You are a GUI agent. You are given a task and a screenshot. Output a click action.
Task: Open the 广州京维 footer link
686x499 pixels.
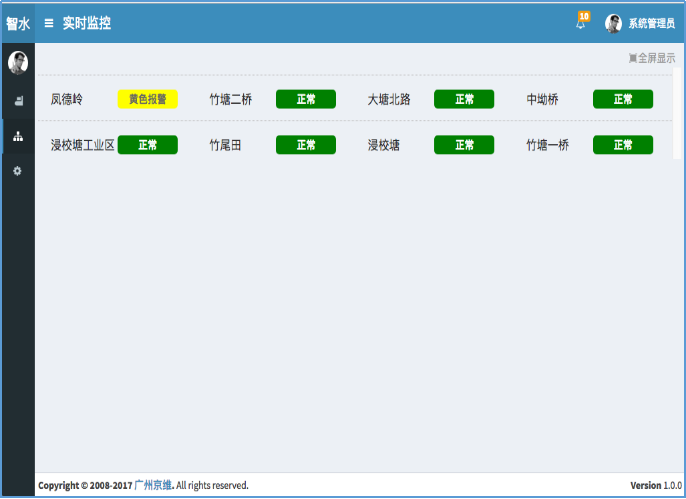pos(153,486)
